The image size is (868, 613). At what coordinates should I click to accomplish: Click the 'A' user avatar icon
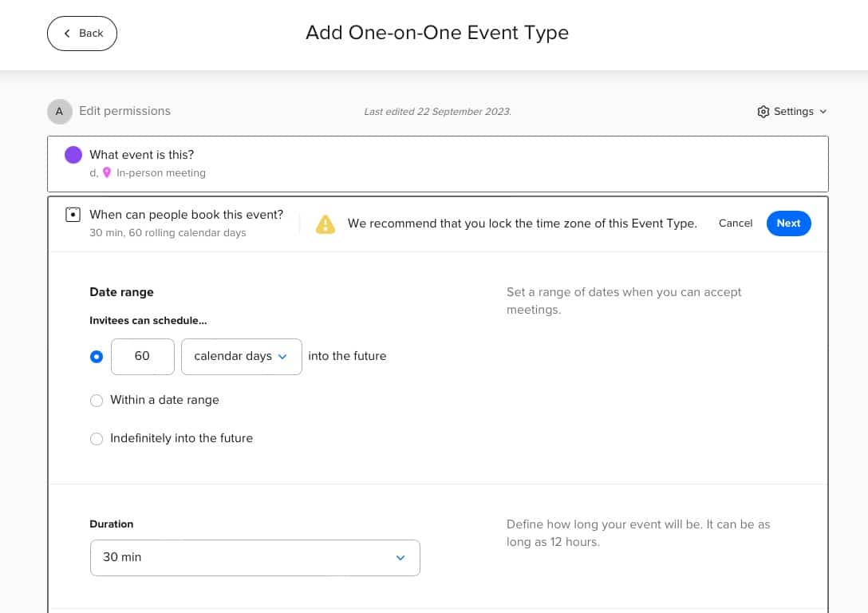click(x=59, y=112)
